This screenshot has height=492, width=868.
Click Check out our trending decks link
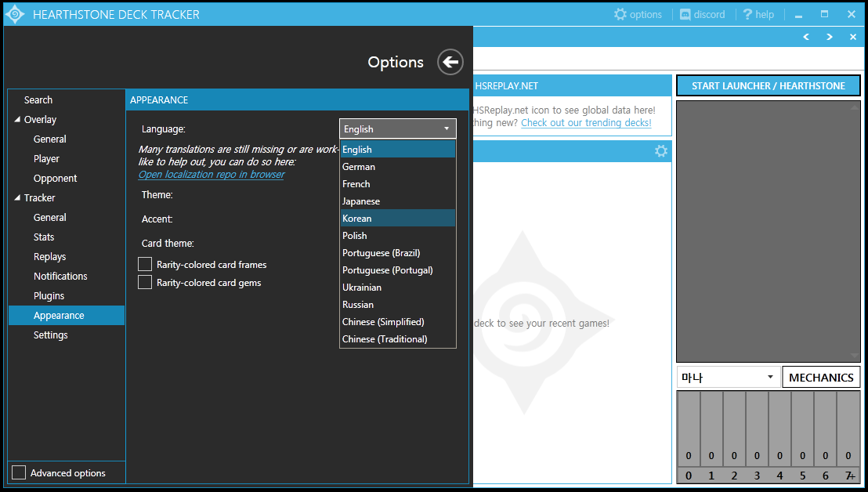pyautogui.click(x=586, y=123)
